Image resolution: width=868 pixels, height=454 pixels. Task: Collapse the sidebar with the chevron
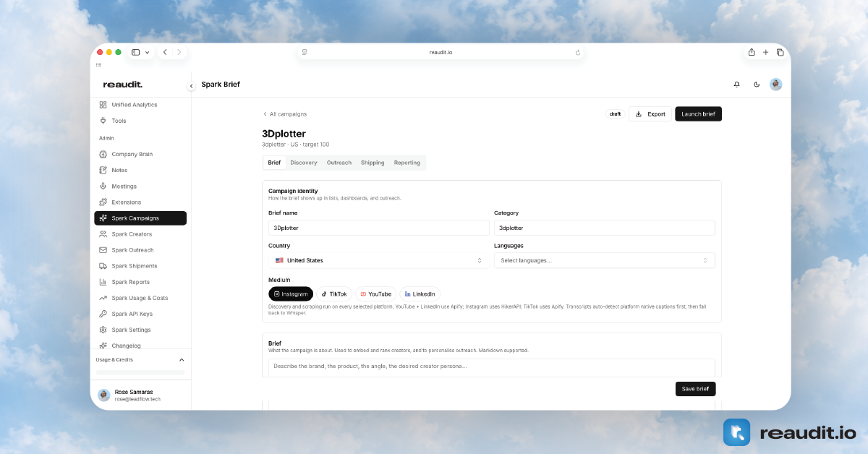tap(192, 86)
